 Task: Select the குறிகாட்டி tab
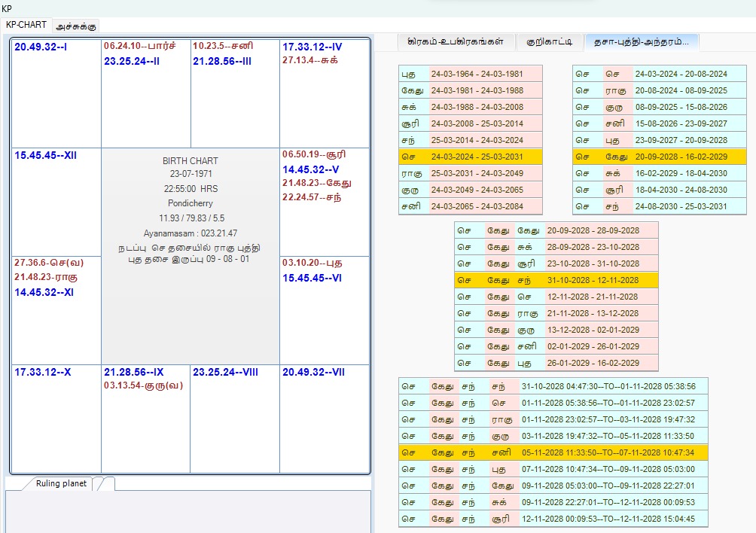549,42
